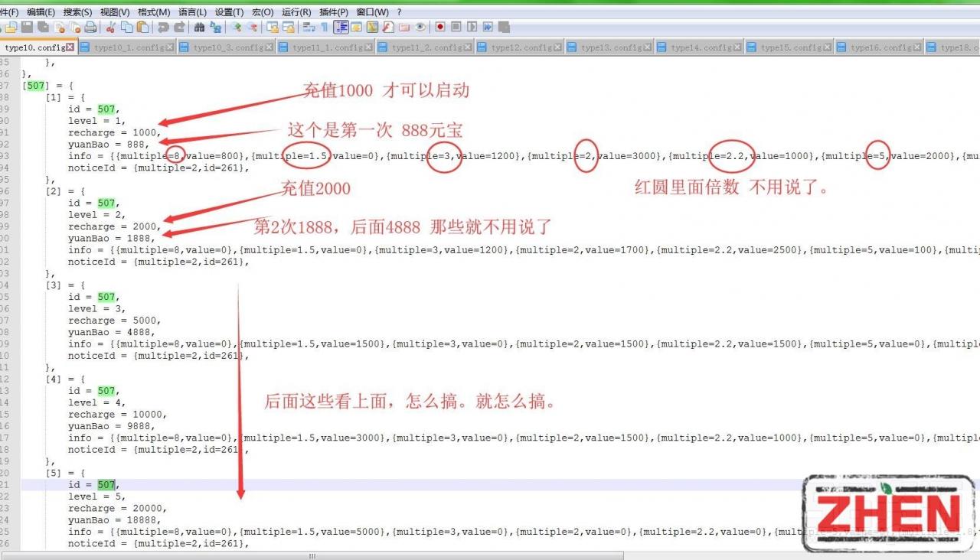
Task: Place cursor on line "yuanBao = 4888,"
Action: (112, 332)
